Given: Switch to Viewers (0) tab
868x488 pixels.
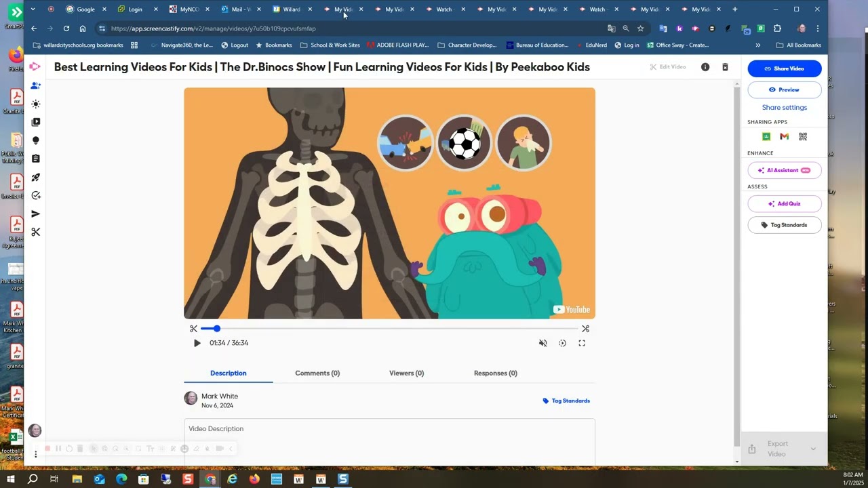Looking at the screenshot, I should click(x=406, y=373).
